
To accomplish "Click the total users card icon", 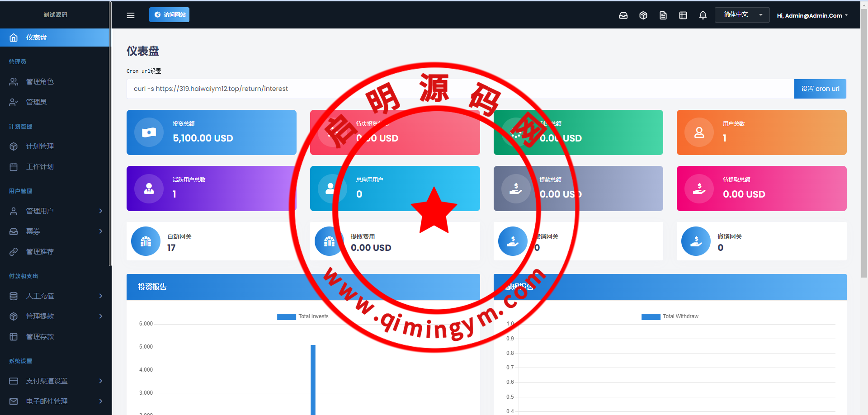I will pyautogui.click(x=699, y=132).
